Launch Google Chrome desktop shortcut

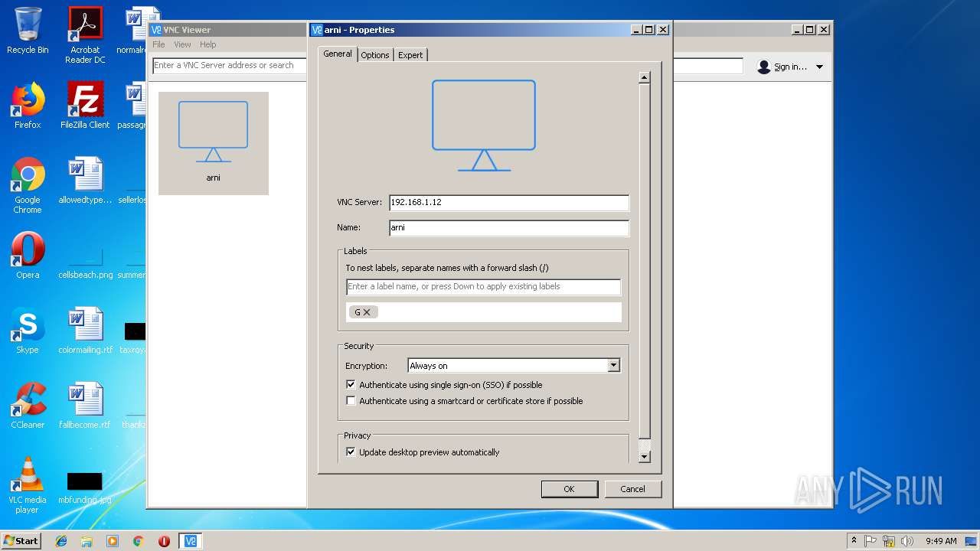tap(28, 185)
